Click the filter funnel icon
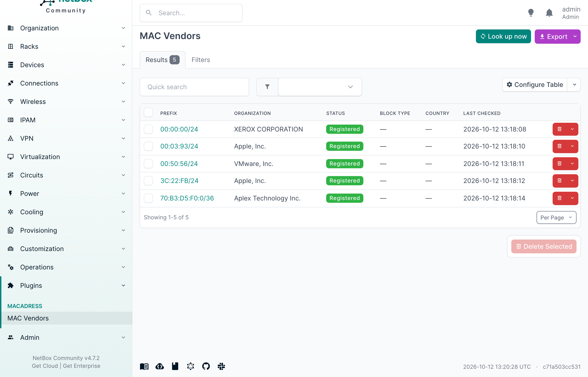 [x=267, y=87]
